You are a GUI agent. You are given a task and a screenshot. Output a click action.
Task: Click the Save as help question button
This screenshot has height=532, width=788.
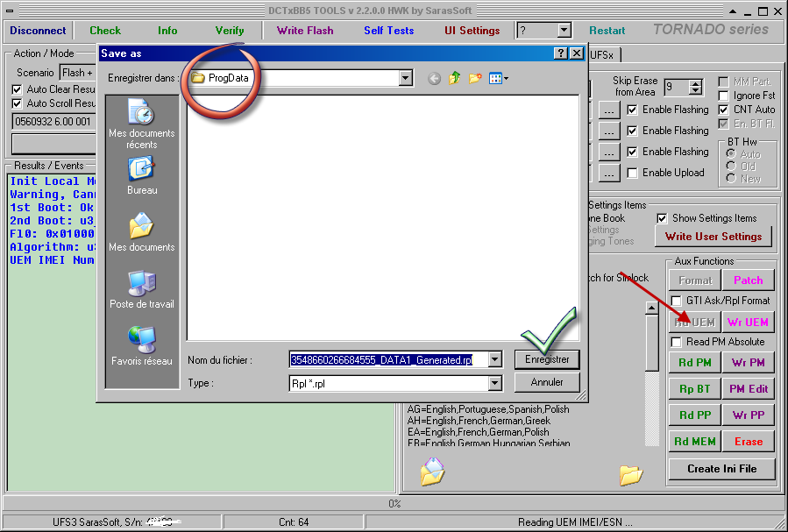click(561, 53)
